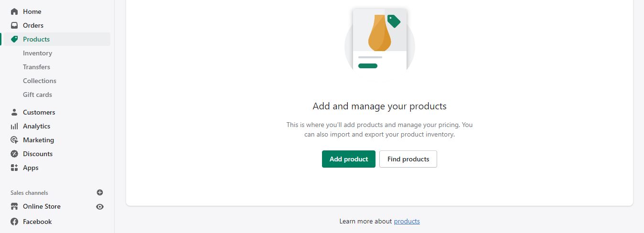
Task: Click the Analytics bar chart icon
Action: click(14, 126)
